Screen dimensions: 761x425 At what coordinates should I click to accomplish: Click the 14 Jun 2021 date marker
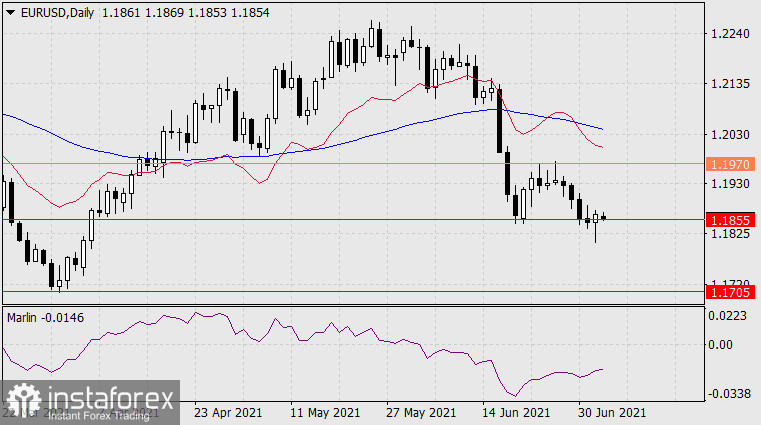(516, 413)
